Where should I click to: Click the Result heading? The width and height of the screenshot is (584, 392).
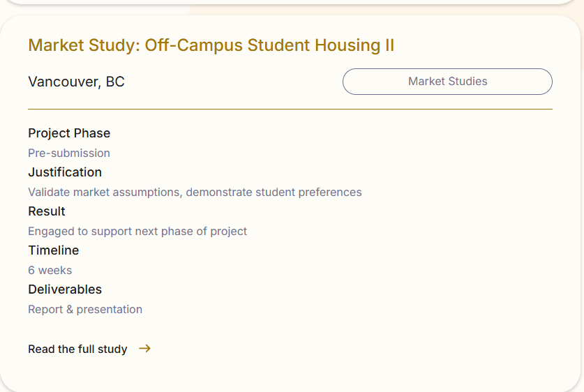[x=47, y=211]
